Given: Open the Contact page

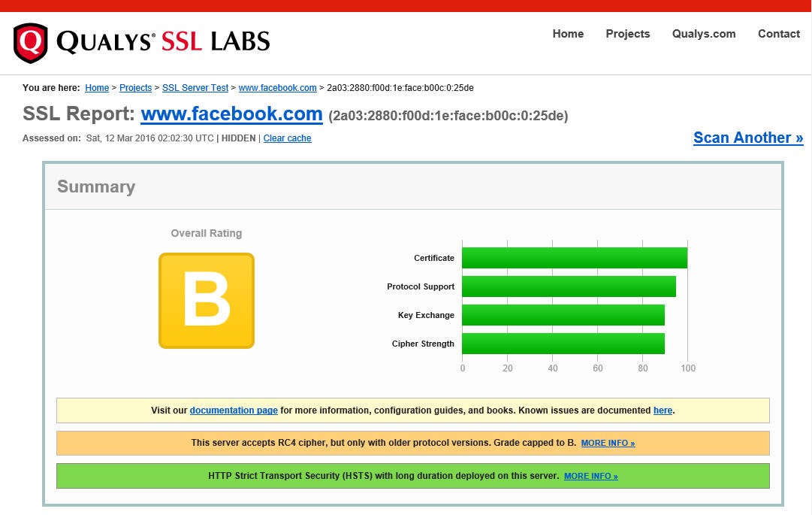Looking at the screenshot, I should [x=779, y=34].
